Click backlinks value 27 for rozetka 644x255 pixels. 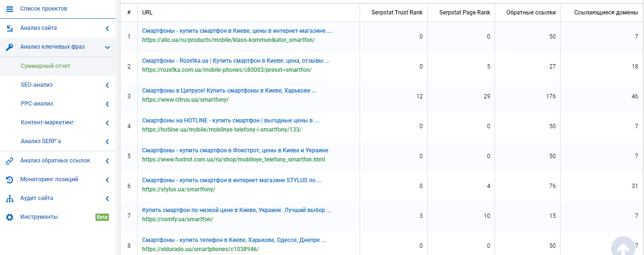pos(552,67)
